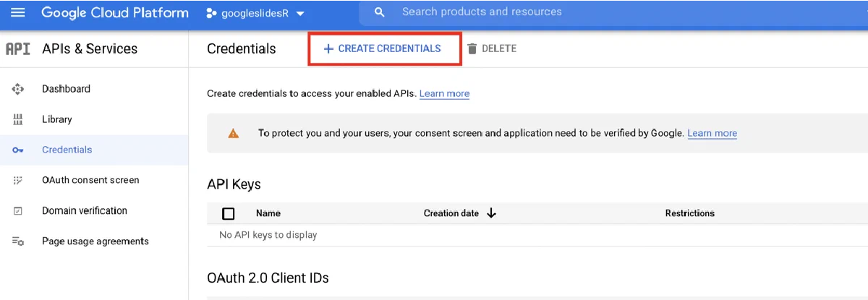Viewport: 868px width, 300px height.
Task: Click the No API keys to display text
Action: click(x=268, y=235)
